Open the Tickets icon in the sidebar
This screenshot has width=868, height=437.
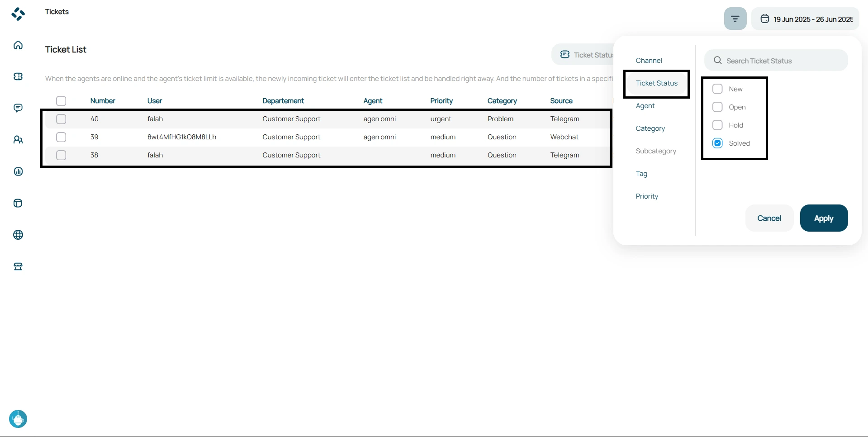pyautogui.click(x=18, y=76)
